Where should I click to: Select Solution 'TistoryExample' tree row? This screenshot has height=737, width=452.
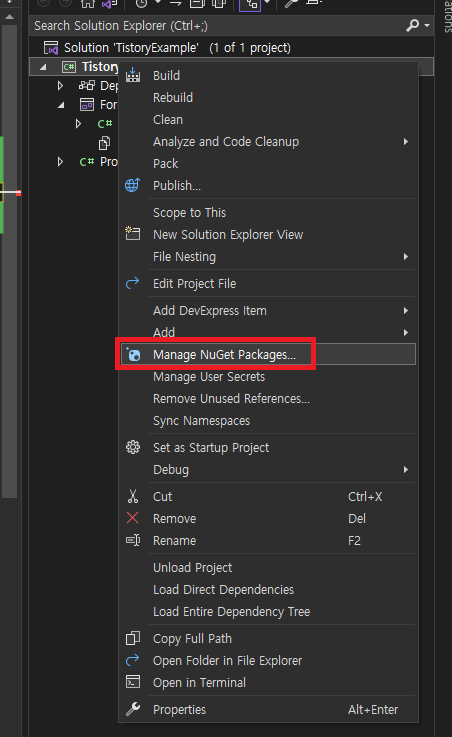click(x=231, y=47)
